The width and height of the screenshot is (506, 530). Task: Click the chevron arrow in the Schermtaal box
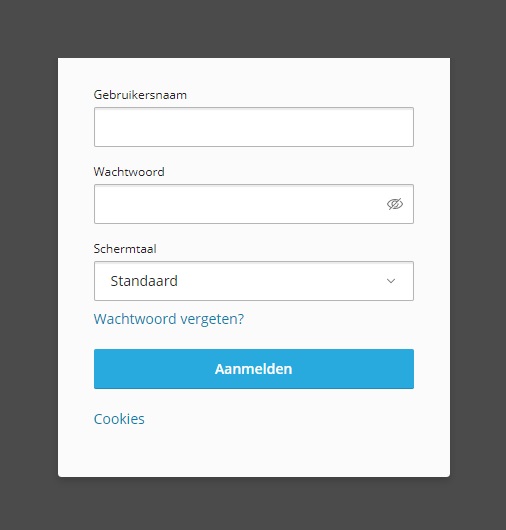tap(391, 281)
